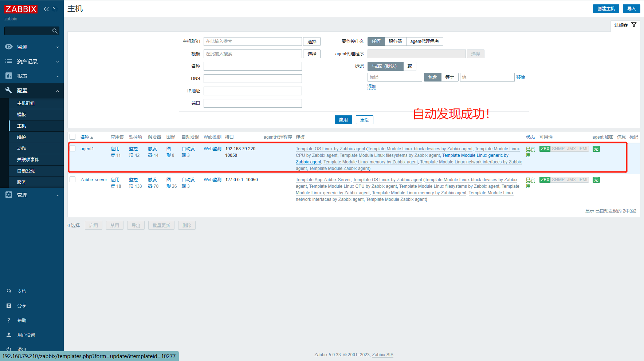
Task: Click the 管理 gear icon
Action: click(9, 195)
